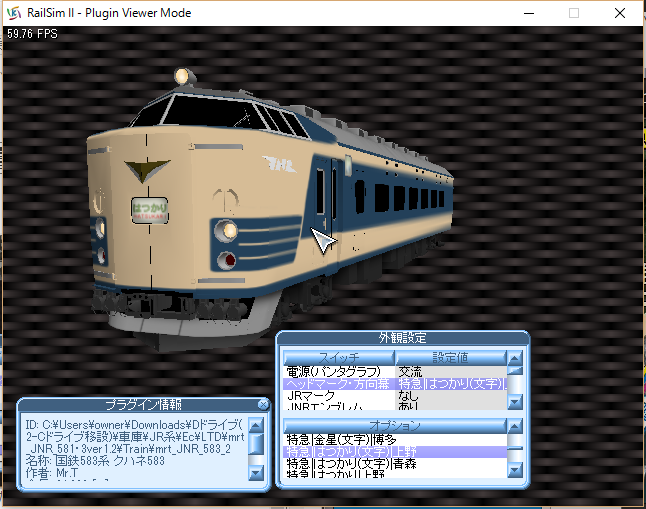Click scroll-down arrow of オプション list
Image resolution: width=646 pixels, height=509 pixels.
(x=515, y=470)
